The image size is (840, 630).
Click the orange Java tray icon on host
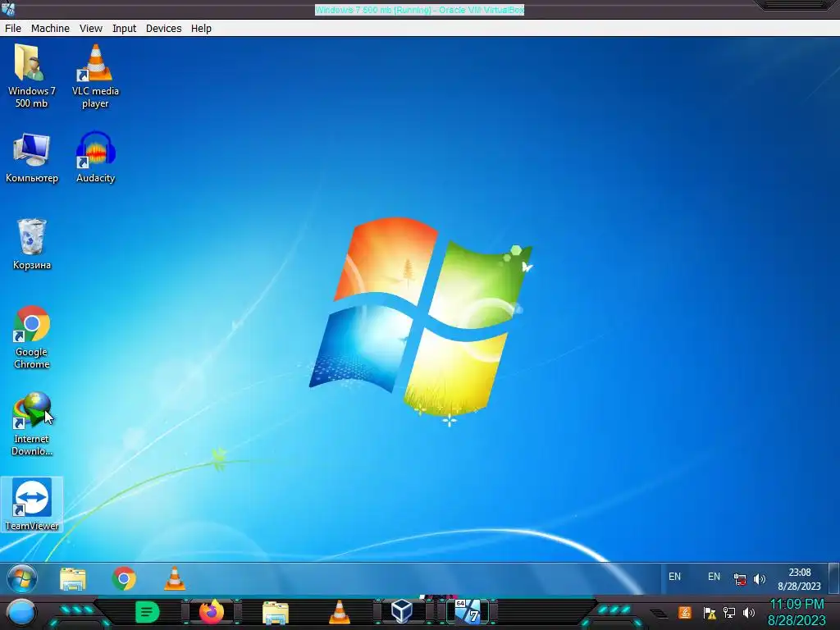pos(685,612)
